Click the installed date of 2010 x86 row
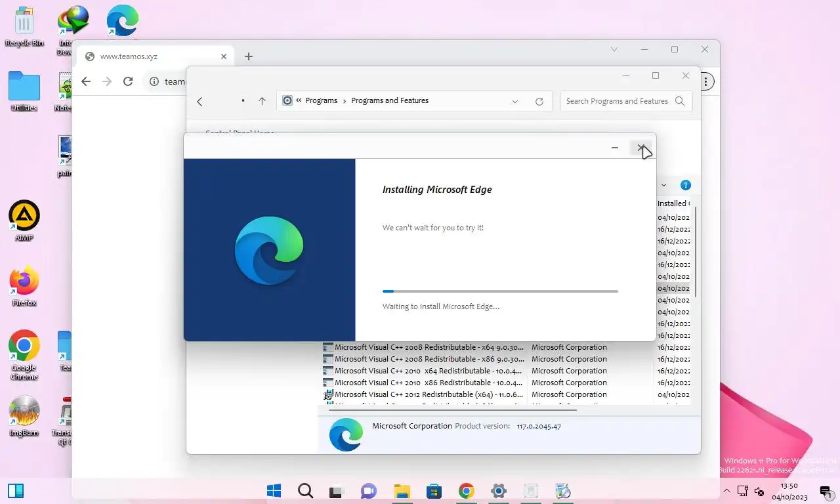Image resolution: width=840 pixels, height=504 pixels. pos(674,383)
